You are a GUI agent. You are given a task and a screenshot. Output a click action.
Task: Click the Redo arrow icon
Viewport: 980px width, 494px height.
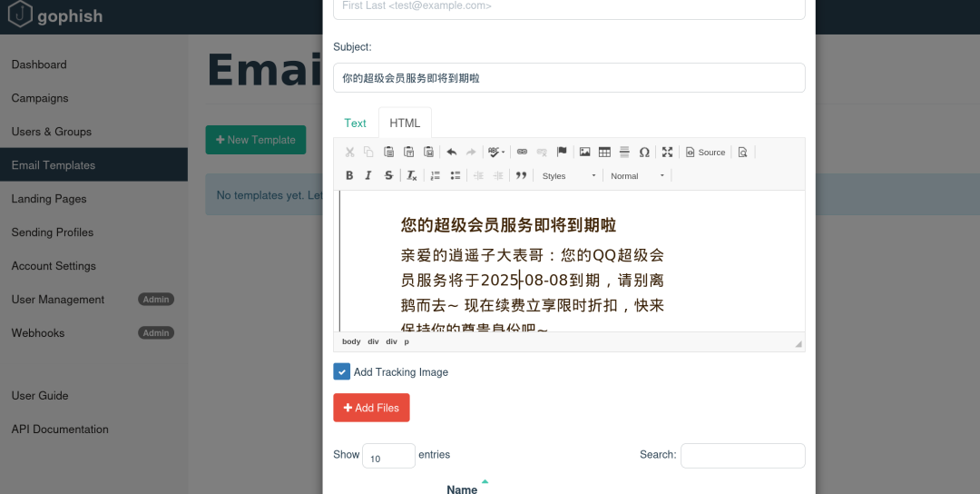[471, 152]
